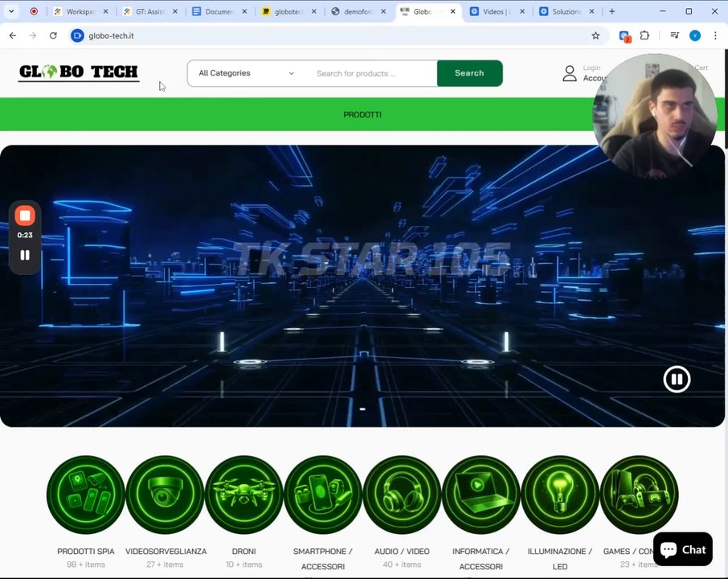The height and width of the screenshot is (579, 728).
Task: Click the hero banner slide indicator dot
Action: pyautogui.click(x=362, y=409)
